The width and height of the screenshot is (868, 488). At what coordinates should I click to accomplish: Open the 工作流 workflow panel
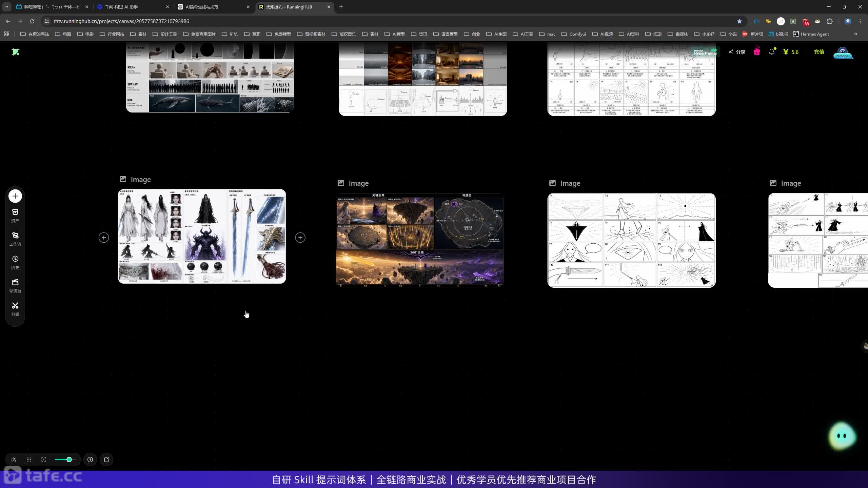[x=15, y=239]
